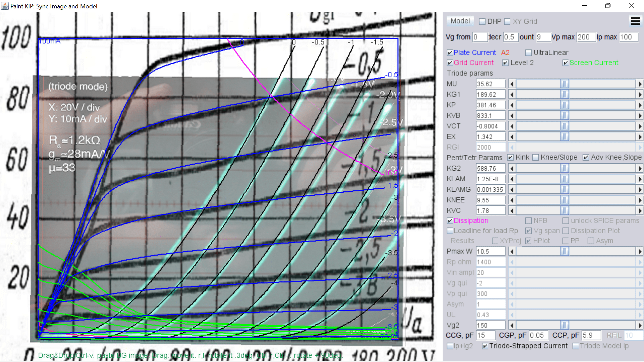
Task: Toggle the XY Grid checkbox
Action: (507, 21)
